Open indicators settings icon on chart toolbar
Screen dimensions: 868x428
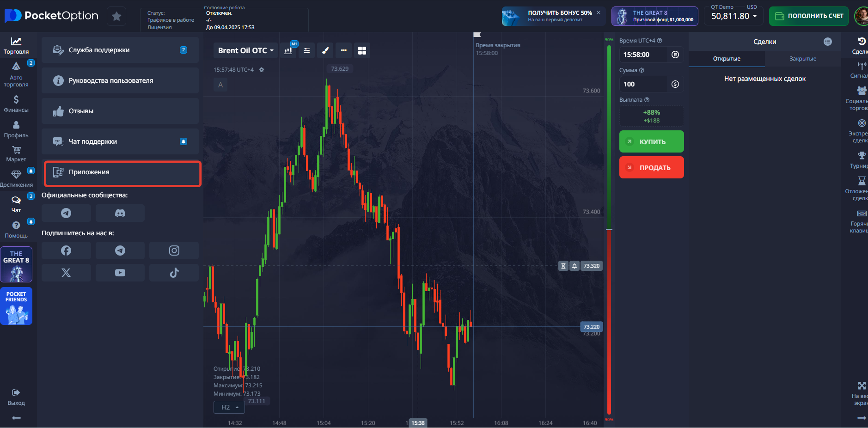(x=306, y=50)
